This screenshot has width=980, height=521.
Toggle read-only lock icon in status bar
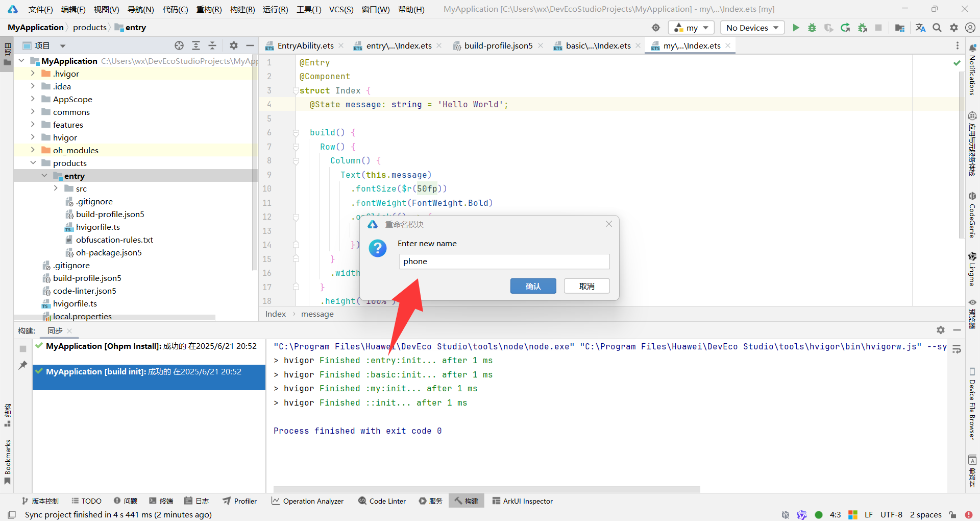coord(952,515)
